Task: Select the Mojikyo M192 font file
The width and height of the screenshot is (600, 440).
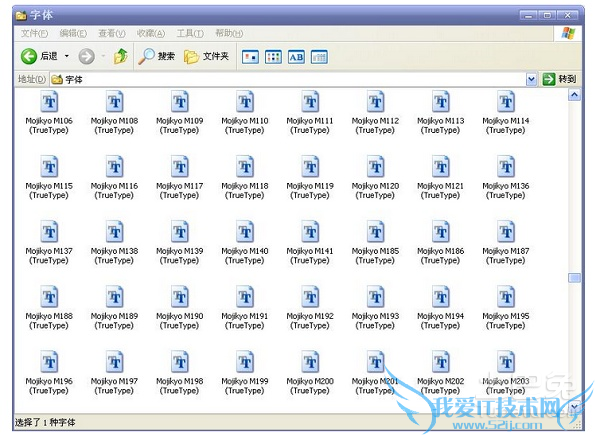Action: tap(310, 308)
